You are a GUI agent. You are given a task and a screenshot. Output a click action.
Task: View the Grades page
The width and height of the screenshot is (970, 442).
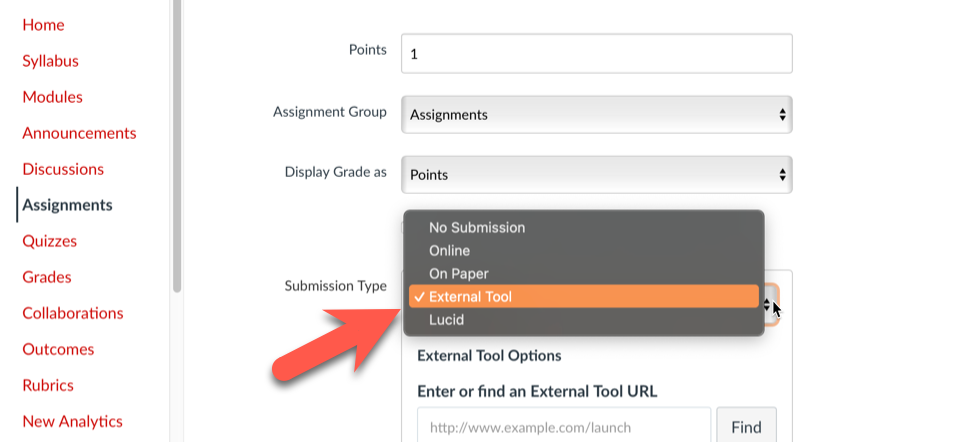47,277
